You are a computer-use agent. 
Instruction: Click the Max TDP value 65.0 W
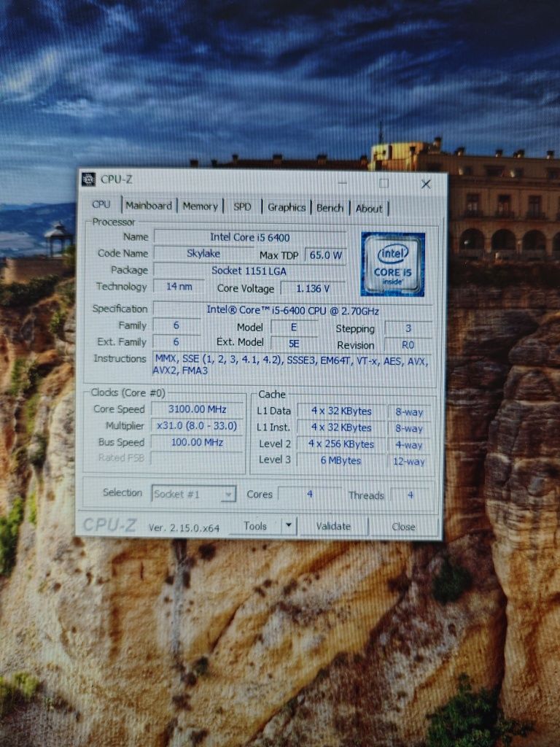326,255
